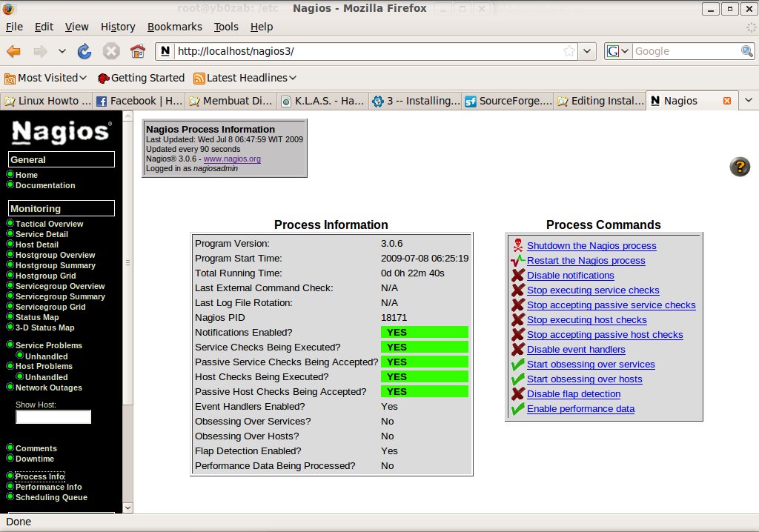The width and height of the screenshot is (759, 532).
Task: Click the skull icon beside Shutdown Nagios
Action: 517,245
